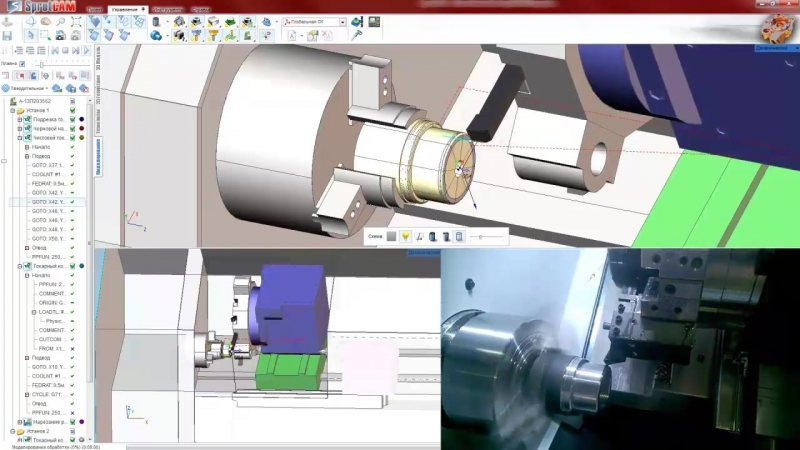Activate the magnifier zoom tool
The width and height of the screenshot is (800, 450).
click(61, 21)
